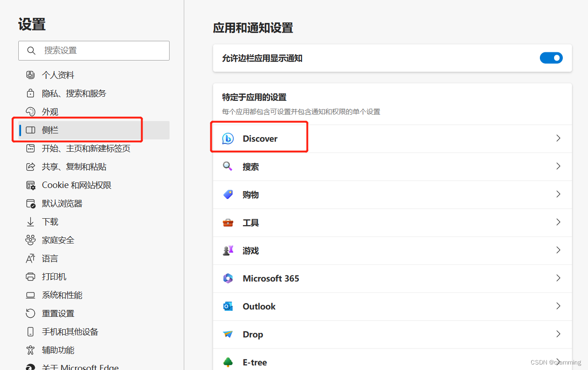Screen dimensions: 588x370
Task: Click the blue tag 购物 app icon
Action: click(228, 194)
